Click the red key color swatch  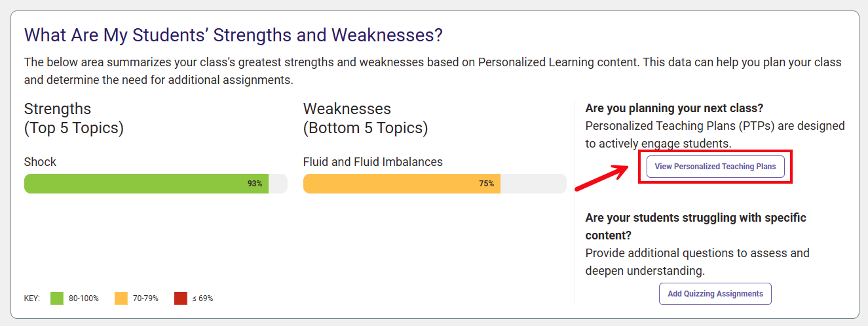point(181,298)
